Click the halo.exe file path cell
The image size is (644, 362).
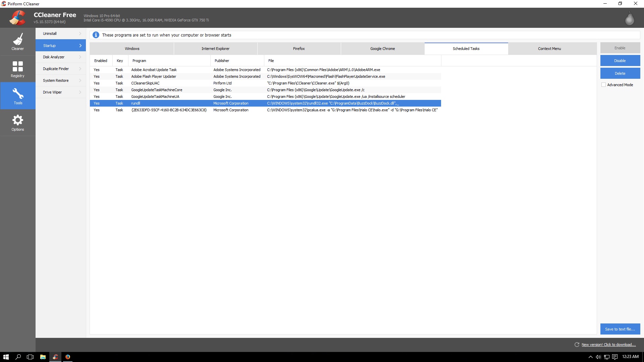point(352,110)
